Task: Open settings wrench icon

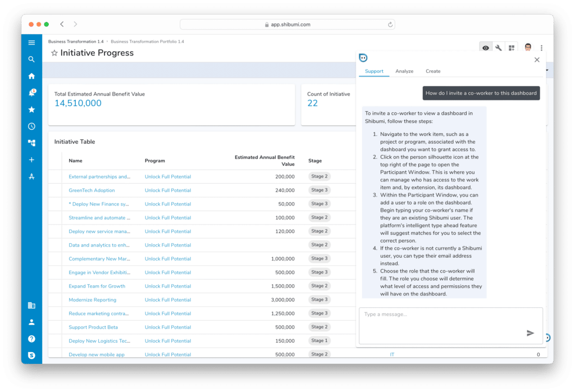Action: coord(499,48)
